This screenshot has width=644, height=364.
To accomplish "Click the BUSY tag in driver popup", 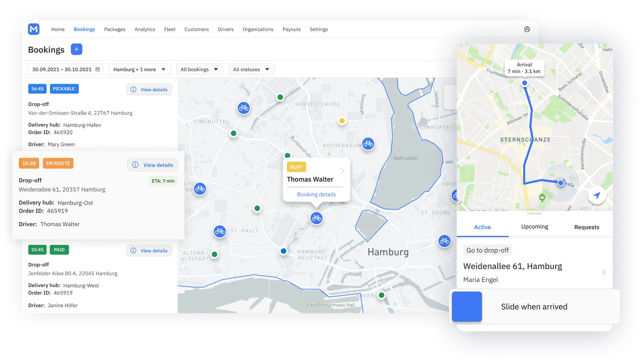I will click(296, 167).
